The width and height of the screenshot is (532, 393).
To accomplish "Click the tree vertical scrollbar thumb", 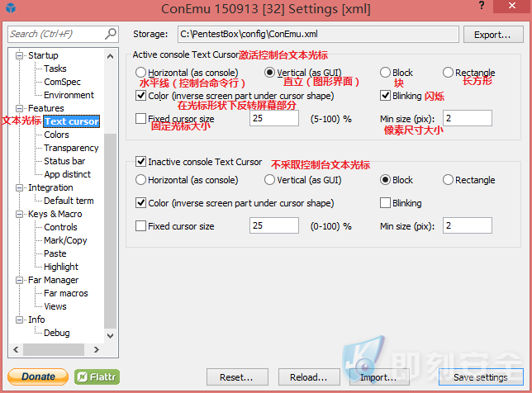I will (x=110, y=230).
